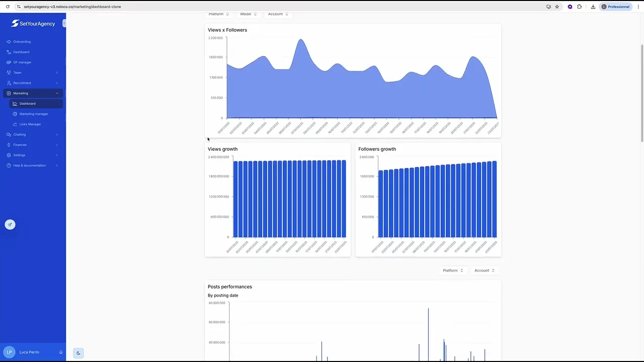Open the OF manager icon
This screenshot has width=644, height=362.
coord(9,62)
